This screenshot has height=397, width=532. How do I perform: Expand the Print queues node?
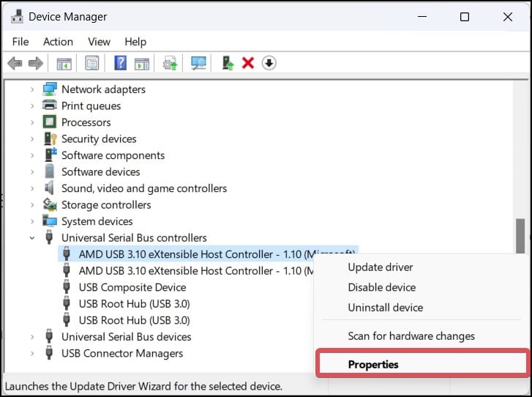click(x=32, y=105)
